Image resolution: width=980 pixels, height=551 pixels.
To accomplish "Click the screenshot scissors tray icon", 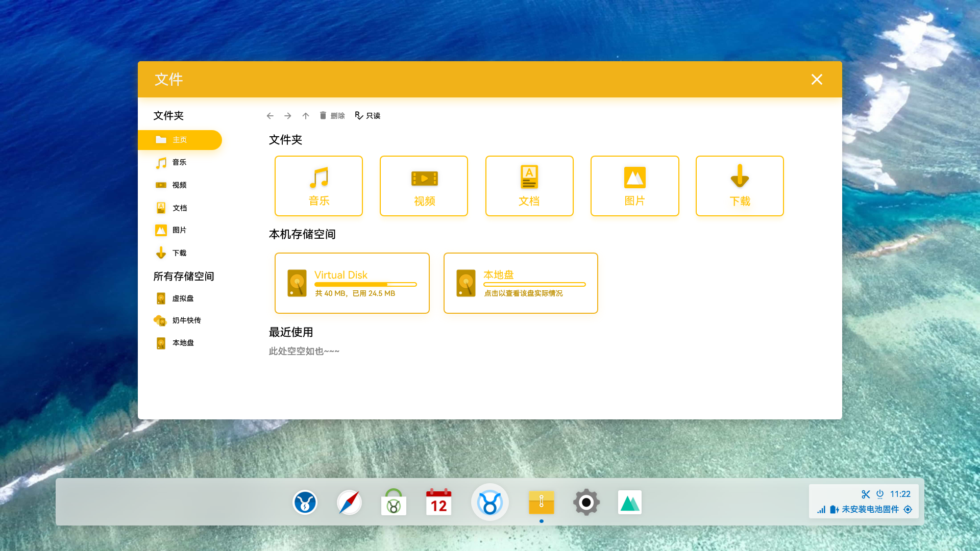I will [x=866, y=494].
